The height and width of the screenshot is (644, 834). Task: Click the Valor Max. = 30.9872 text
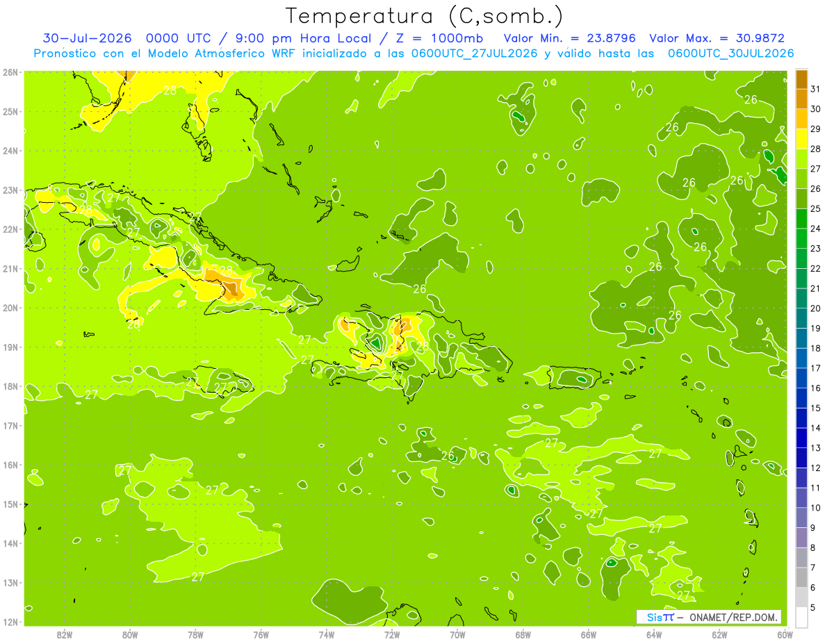coord(717,38)
